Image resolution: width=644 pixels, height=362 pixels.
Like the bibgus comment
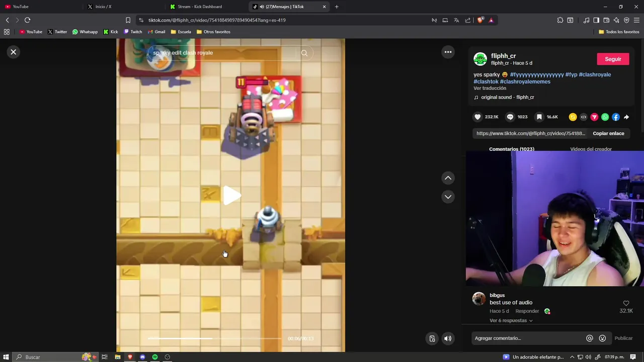coord(626,303)
